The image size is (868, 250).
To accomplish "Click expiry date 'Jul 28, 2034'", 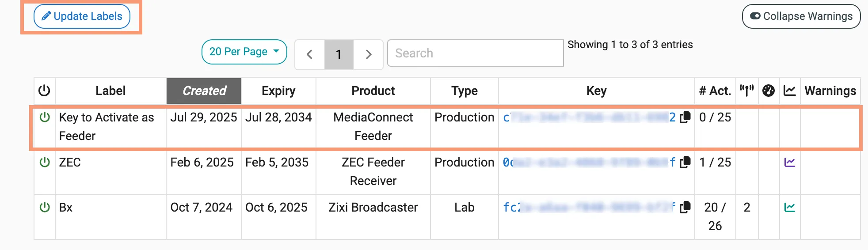I will click(278, 117).
